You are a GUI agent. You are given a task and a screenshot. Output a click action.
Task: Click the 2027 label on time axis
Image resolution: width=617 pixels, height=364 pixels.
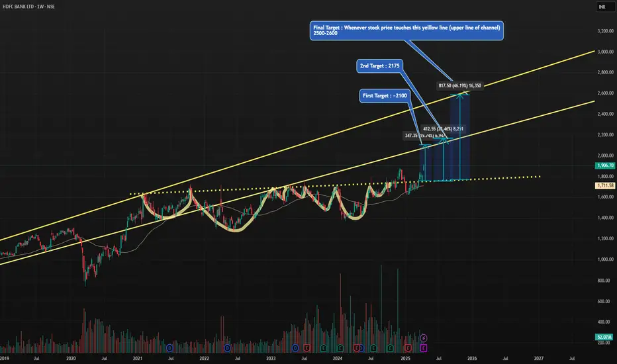539,358
